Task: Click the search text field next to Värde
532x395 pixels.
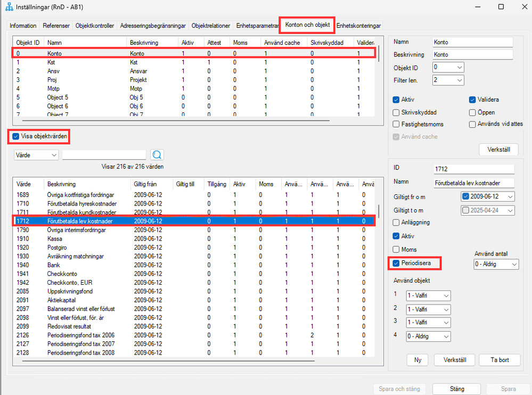Action: (104, 155)
